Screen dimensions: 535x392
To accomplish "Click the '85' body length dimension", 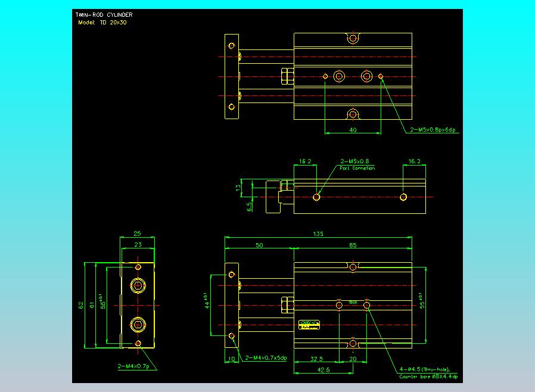I will click(x=353, y=245).
